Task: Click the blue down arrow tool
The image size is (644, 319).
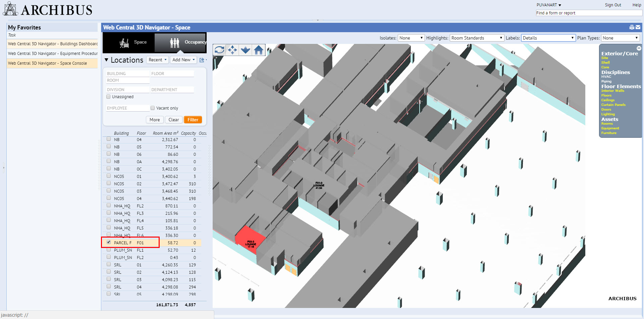Action: [246, 50]
